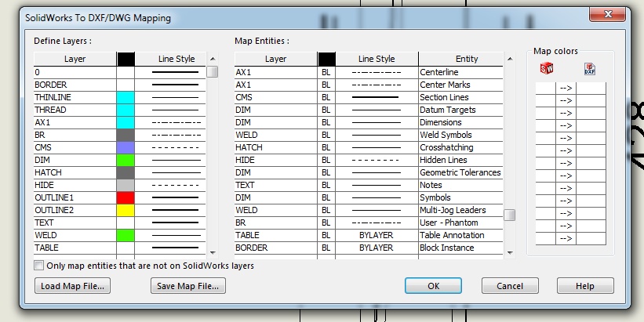Viewport: 644px width, 322px height.
Task: Click Entity column header in Map Entities
Action: [x=460, y=59]
